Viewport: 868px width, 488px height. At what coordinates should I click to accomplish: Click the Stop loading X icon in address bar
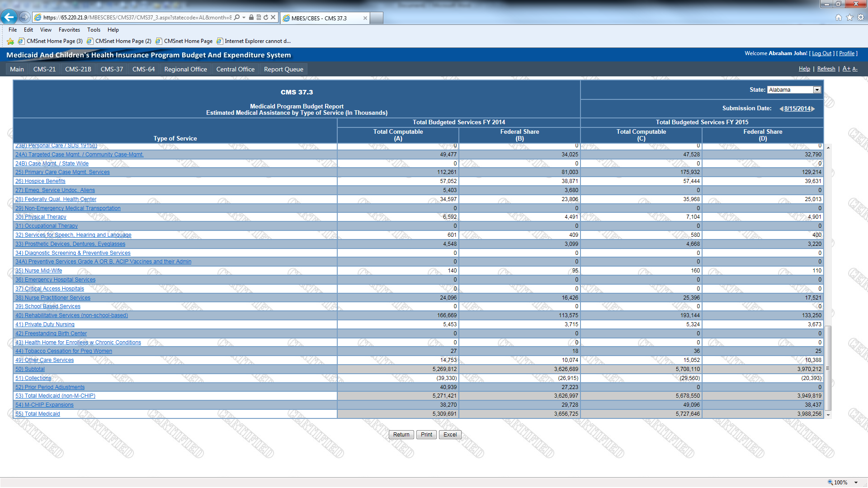pos(273,18)
